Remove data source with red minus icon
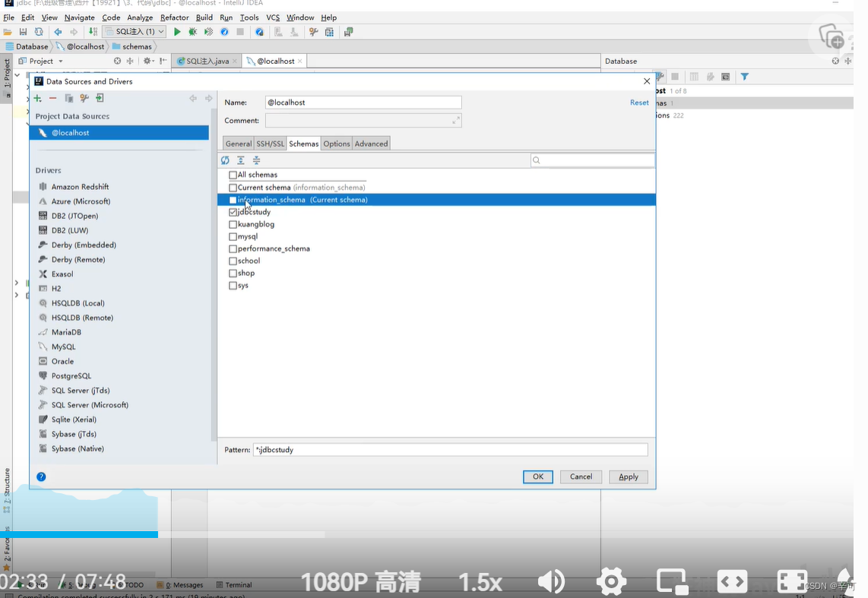Image resolution: width=868 pixels, height=598 pixels. (x=52, y=99)
